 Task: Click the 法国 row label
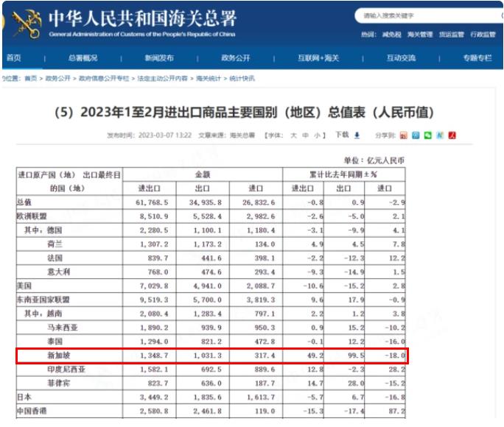(x=55, y=258)
